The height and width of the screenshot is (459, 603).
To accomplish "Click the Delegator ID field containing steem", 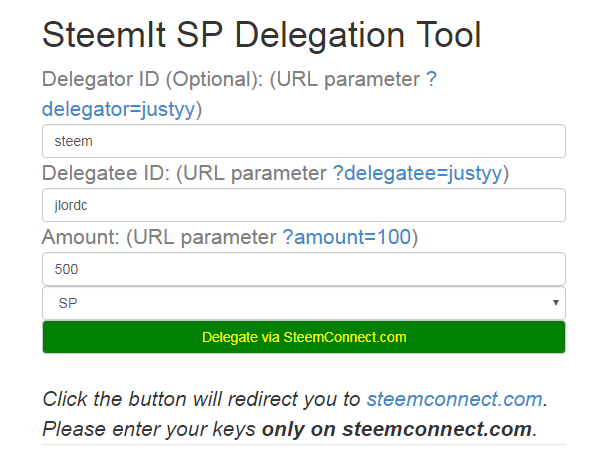I will coord(303,141).
